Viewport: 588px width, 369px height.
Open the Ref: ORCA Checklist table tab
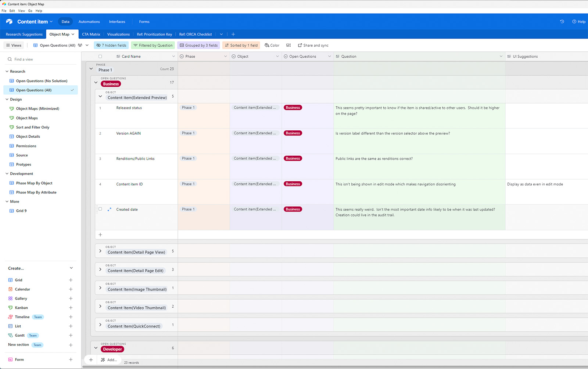click(x=196, y=34)
